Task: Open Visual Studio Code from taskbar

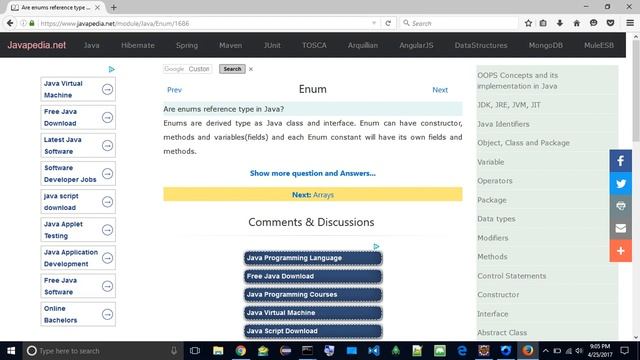Action: pos(373,351)
